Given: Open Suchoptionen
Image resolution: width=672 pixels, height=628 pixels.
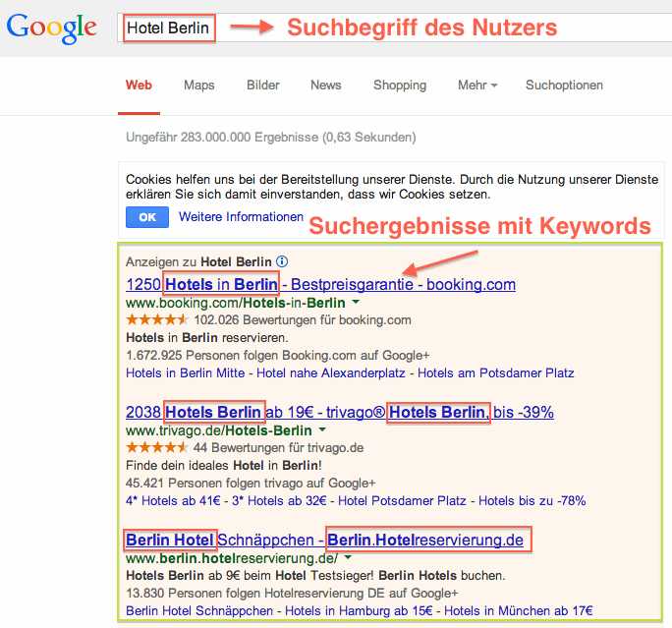Looking at the screenshot, I should (x=564, y=85).
